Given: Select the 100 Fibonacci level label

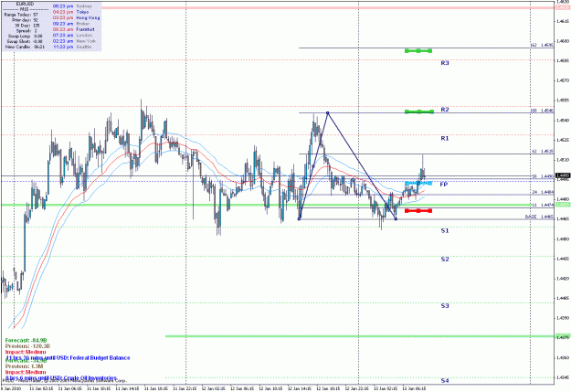Looking at the screenshot, I should pyautogui.click(x=542, y=110).
